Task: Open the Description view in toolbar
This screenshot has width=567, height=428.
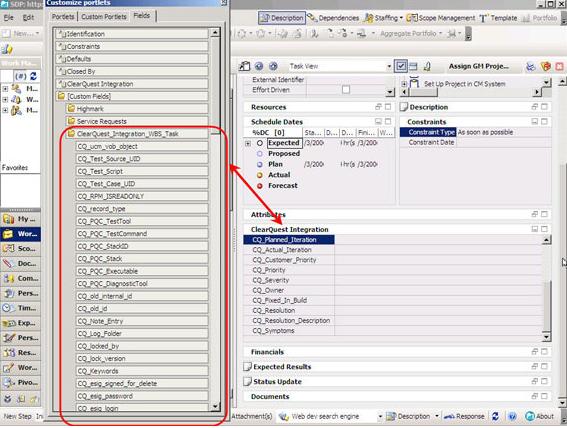Action: click(282, 18)
